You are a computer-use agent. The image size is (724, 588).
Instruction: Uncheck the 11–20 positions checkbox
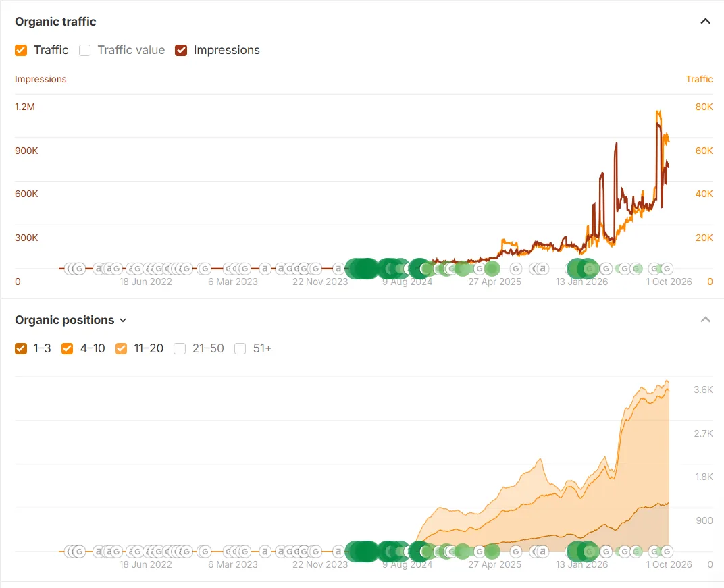click(x=121, y=348)
